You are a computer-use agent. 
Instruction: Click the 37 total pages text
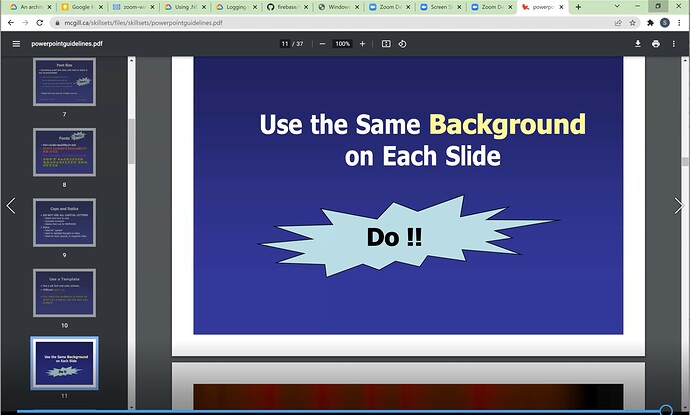coord(300,44)
